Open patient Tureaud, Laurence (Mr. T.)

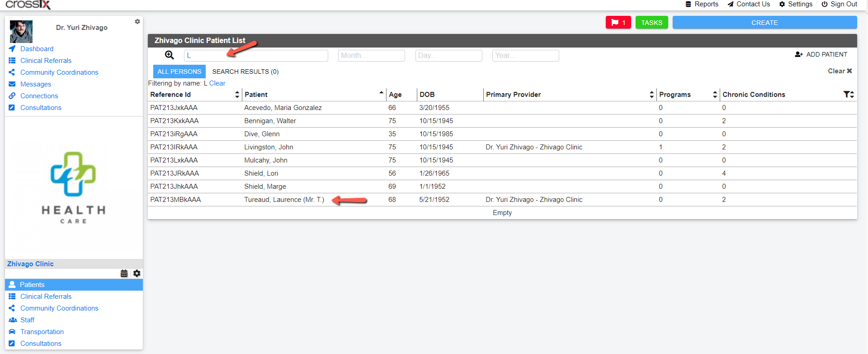tap(284, 200)
